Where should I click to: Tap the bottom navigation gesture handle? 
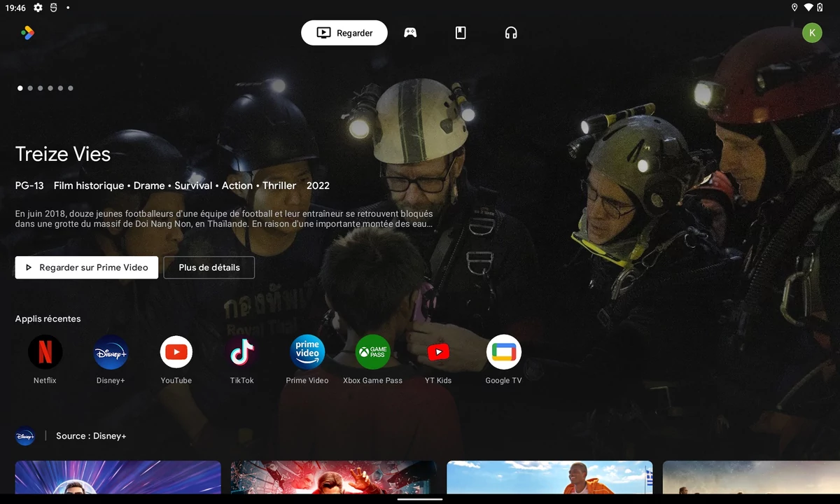[x=420, y=499]
